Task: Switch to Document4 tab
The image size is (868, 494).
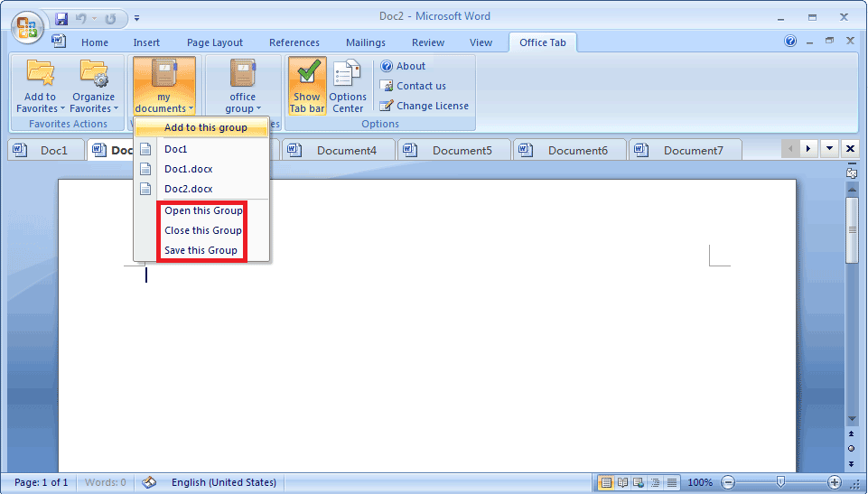Action: (339, 150)
